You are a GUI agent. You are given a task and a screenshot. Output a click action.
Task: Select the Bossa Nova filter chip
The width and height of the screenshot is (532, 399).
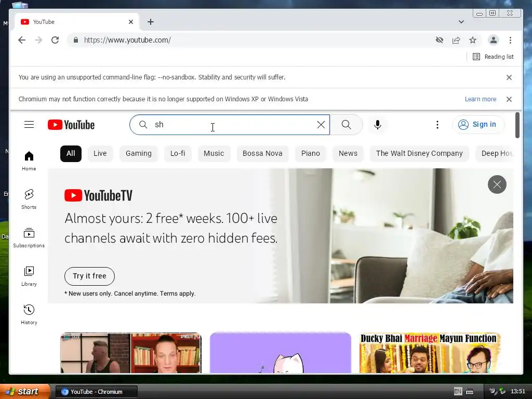(262, 153)
